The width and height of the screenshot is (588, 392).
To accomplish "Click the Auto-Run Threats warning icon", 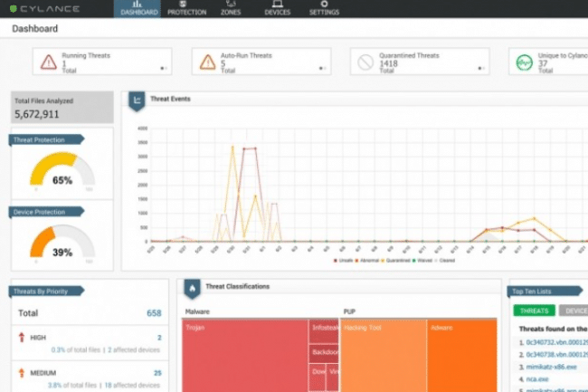I will (x=207, y=62).
